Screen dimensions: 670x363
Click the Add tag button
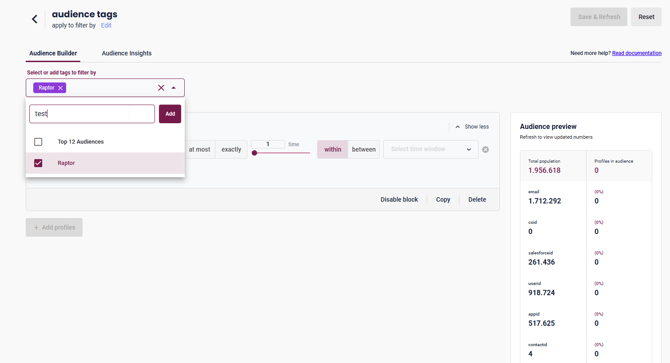pyautogui.click(x=170, y=114)
